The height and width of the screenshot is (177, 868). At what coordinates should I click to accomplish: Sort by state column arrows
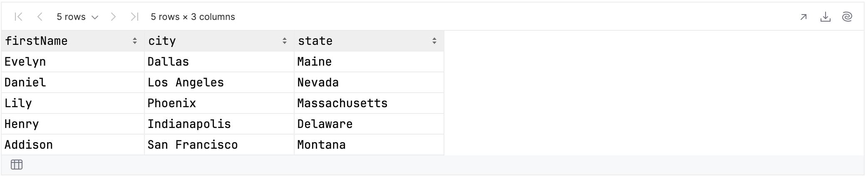pos(434,41)
